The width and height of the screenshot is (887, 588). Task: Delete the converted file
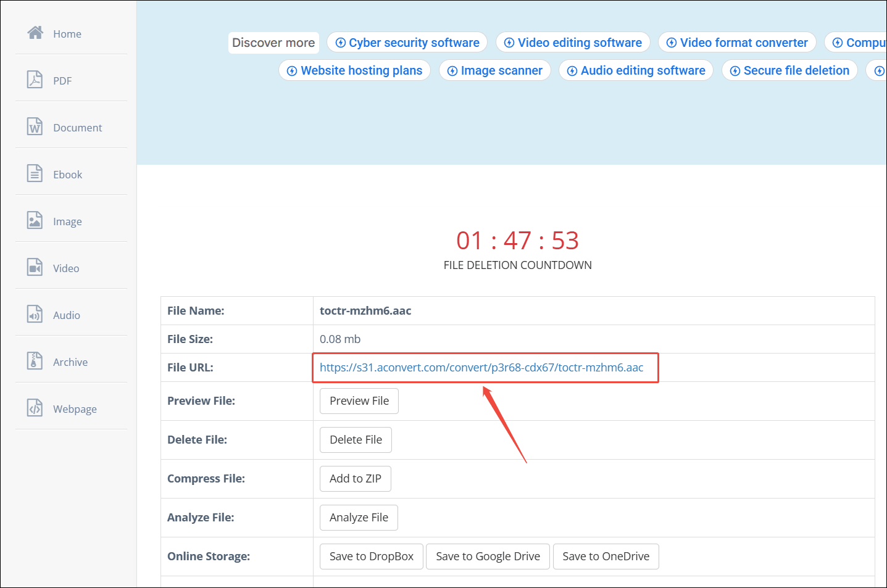point(356,439)
